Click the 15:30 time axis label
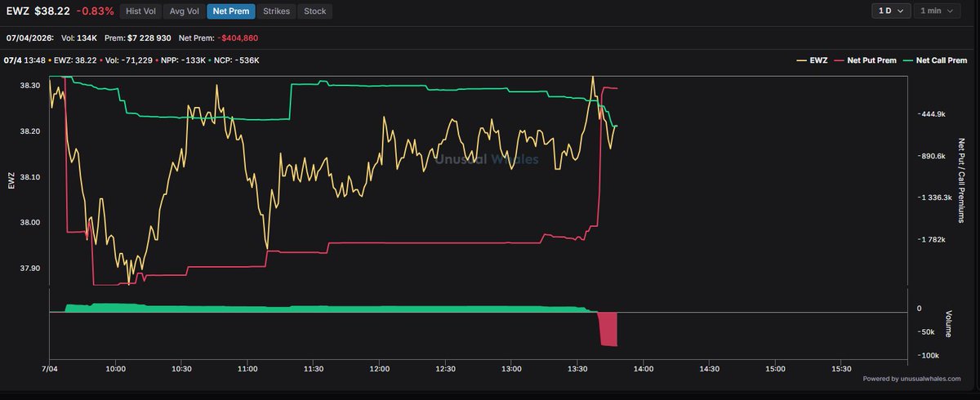Viewport: 980px width, 400px height. 840,369
